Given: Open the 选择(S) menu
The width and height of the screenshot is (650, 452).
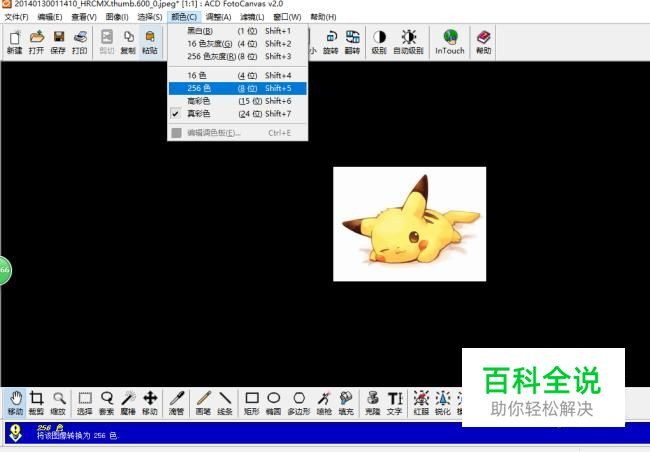Looking at the screenshot, I should [x=150, y=17].
